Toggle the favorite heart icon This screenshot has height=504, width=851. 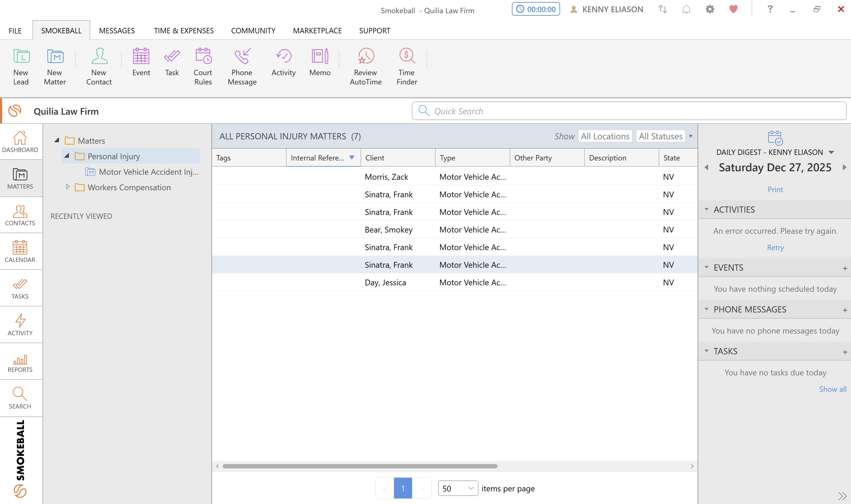[733, 9]
